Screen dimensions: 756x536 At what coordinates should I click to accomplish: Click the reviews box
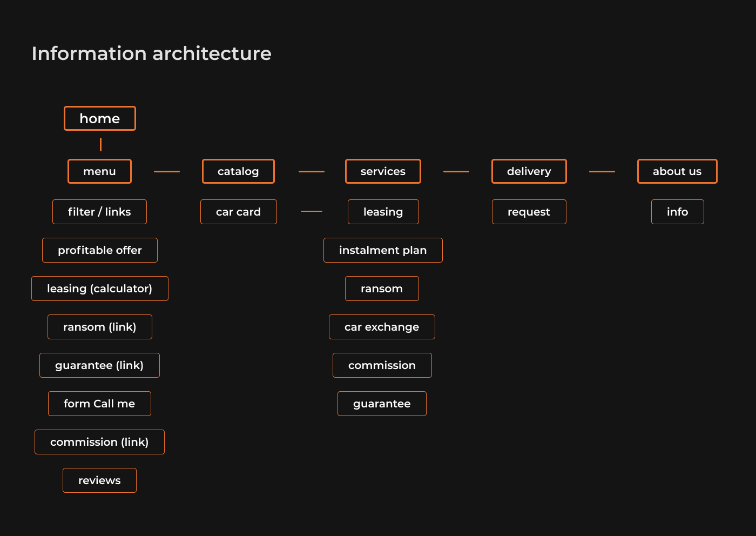coord(99,480)
